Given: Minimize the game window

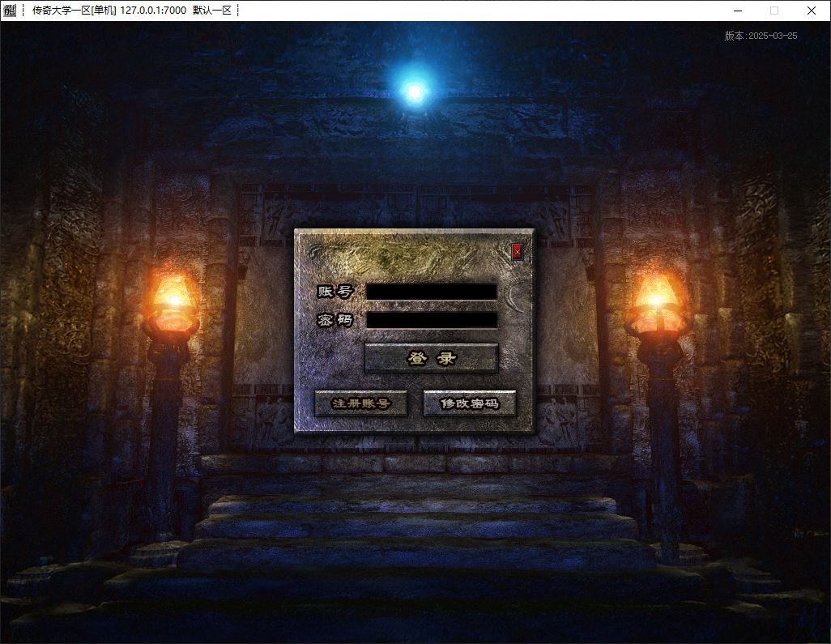Looking at the screenshot, I should pyautogui.click(x=738, y=11).
